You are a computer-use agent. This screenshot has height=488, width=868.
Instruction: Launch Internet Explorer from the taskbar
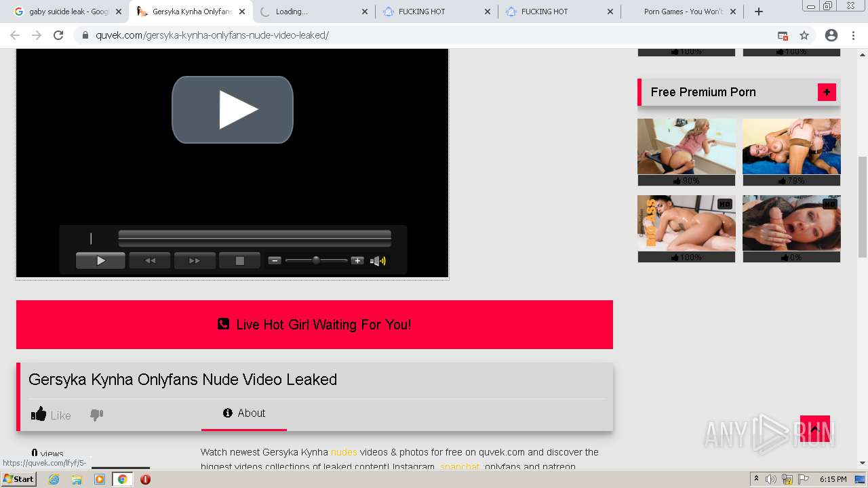click(54, 479)
